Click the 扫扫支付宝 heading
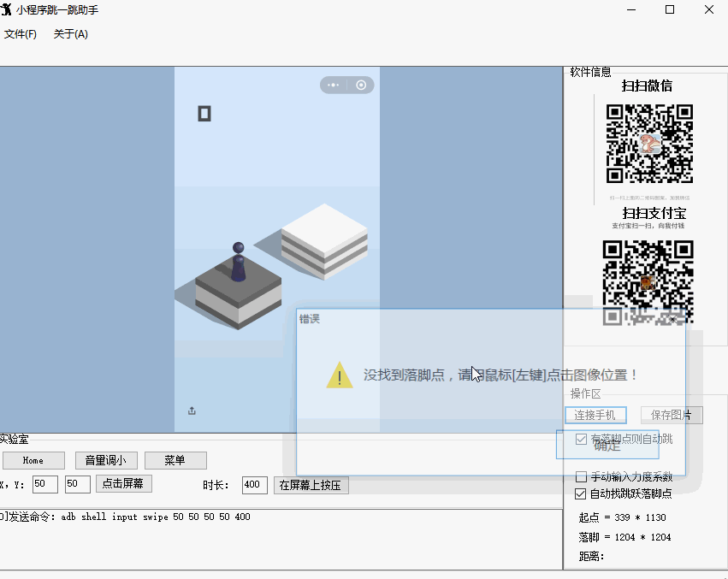 click(x=654, y=213)
